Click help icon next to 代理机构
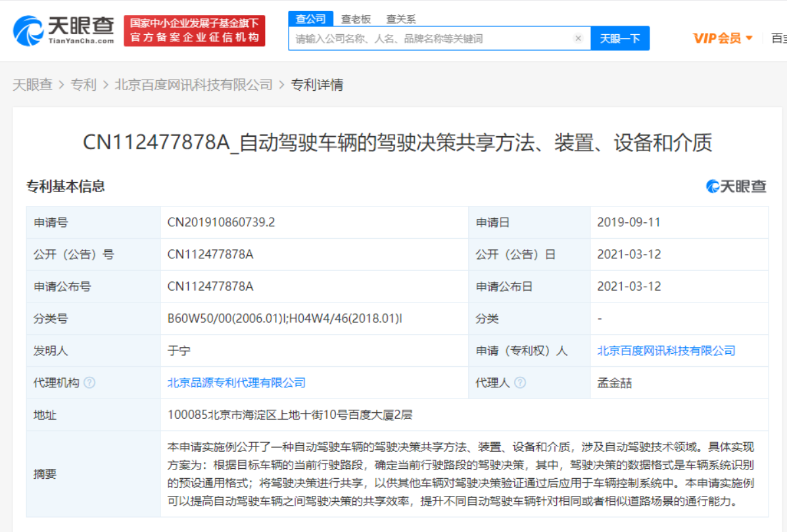 (89, 383)
